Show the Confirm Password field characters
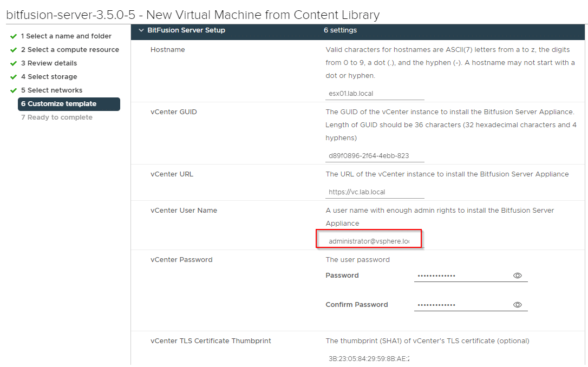 (x=517, y=305)
